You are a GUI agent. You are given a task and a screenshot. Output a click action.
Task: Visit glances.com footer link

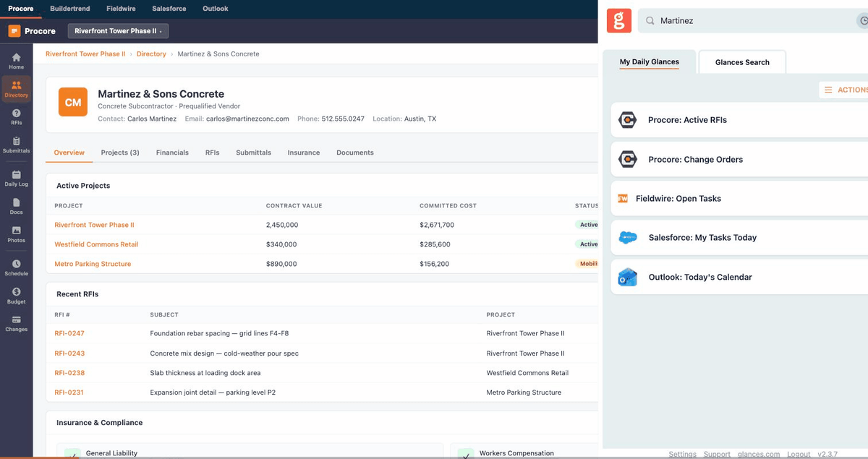[x=759, y=454]
